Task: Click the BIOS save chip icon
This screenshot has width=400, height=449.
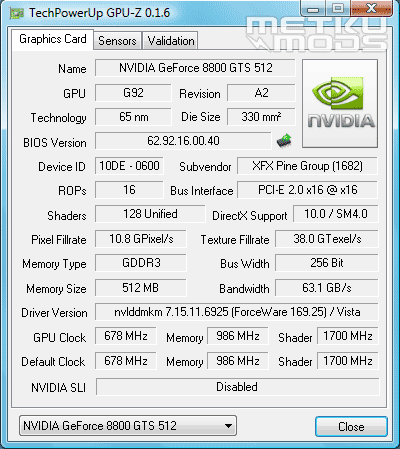Action: (284, 141)
